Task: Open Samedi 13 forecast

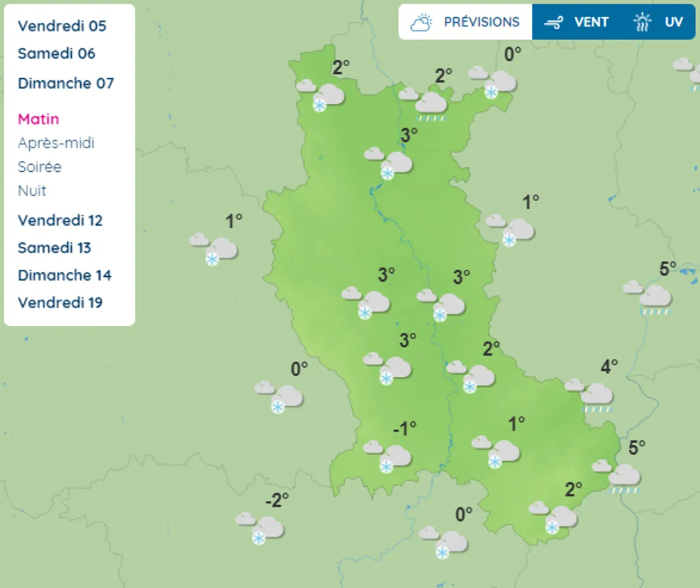Action: (x=54, y=248)
